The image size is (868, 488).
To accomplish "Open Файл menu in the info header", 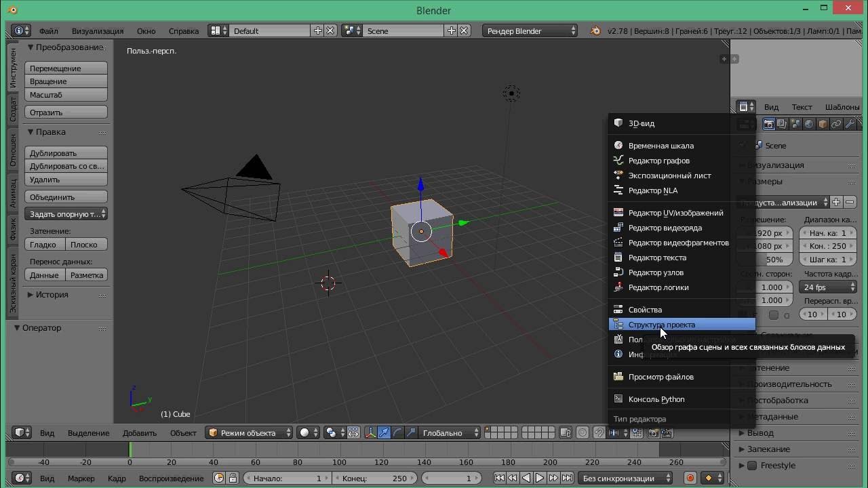I will pos(48,31).
